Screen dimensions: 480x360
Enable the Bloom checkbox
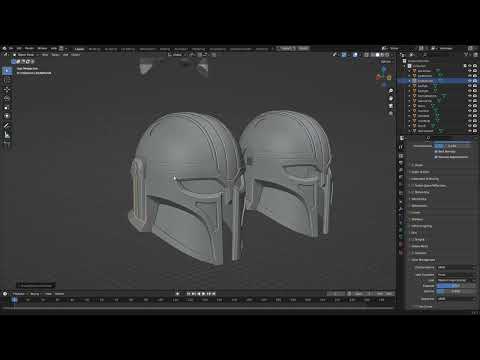pyautogui.click(x=413, y=165)
